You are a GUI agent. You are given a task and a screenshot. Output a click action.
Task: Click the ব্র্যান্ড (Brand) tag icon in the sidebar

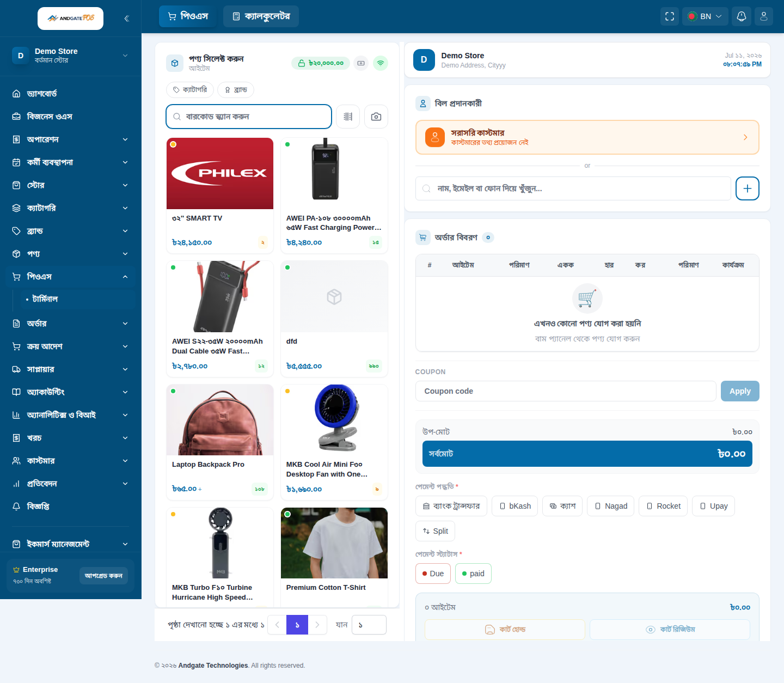[16, 231]
